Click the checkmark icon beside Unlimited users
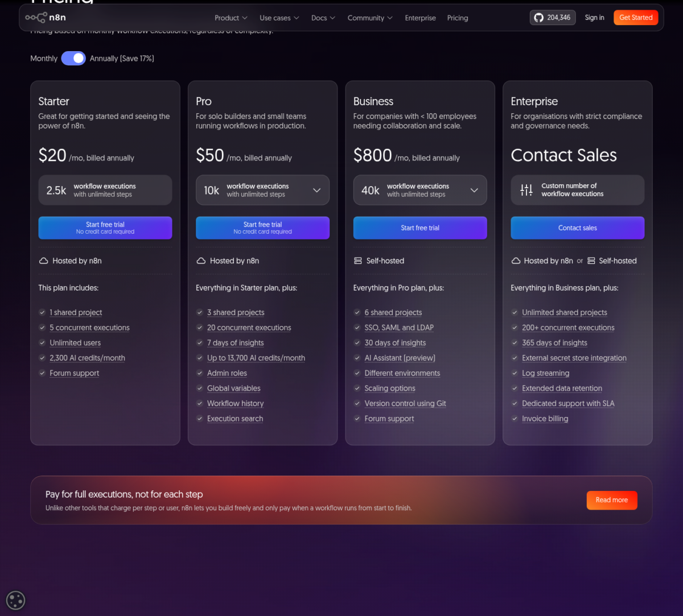683x616 pixels. [x=42, y=343]
